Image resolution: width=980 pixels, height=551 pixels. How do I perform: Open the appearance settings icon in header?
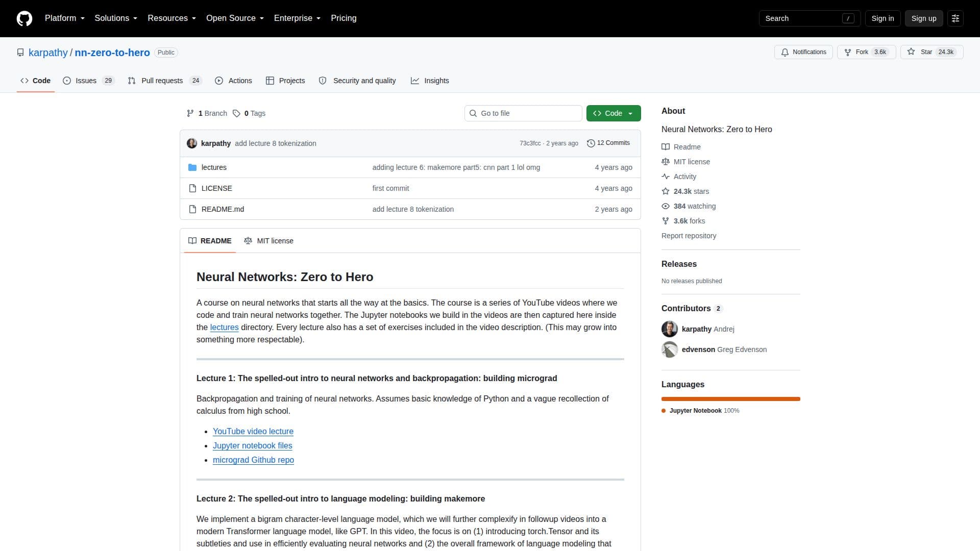(x=955, y=18)
